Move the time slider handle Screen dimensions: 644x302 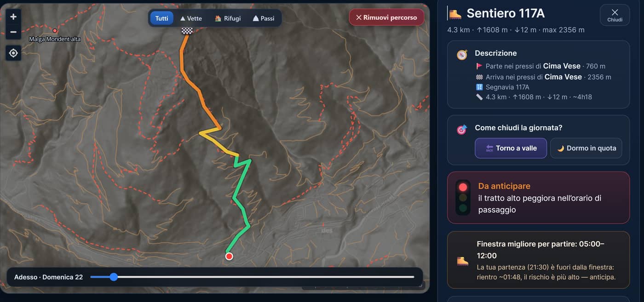(x=114, y=277)
